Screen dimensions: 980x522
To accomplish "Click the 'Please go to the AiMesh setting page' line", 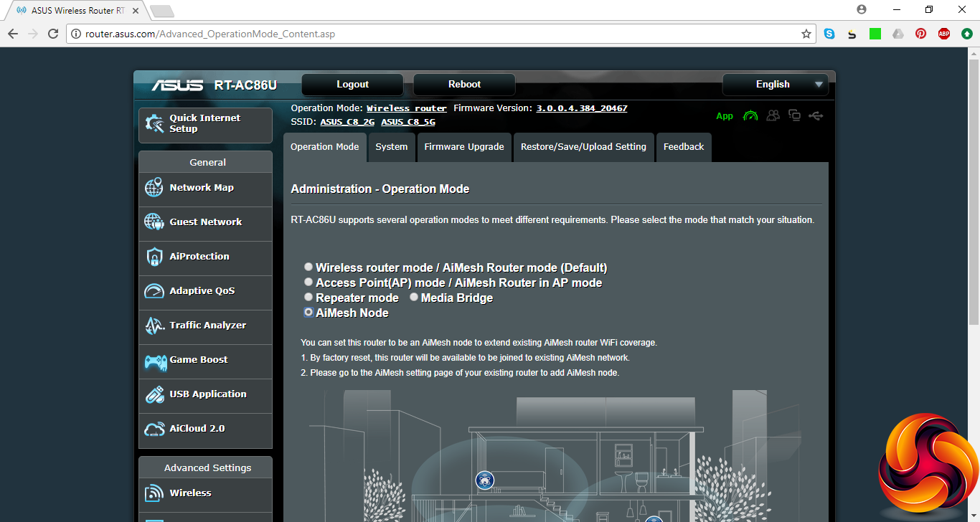I will (x=460, y=373).
